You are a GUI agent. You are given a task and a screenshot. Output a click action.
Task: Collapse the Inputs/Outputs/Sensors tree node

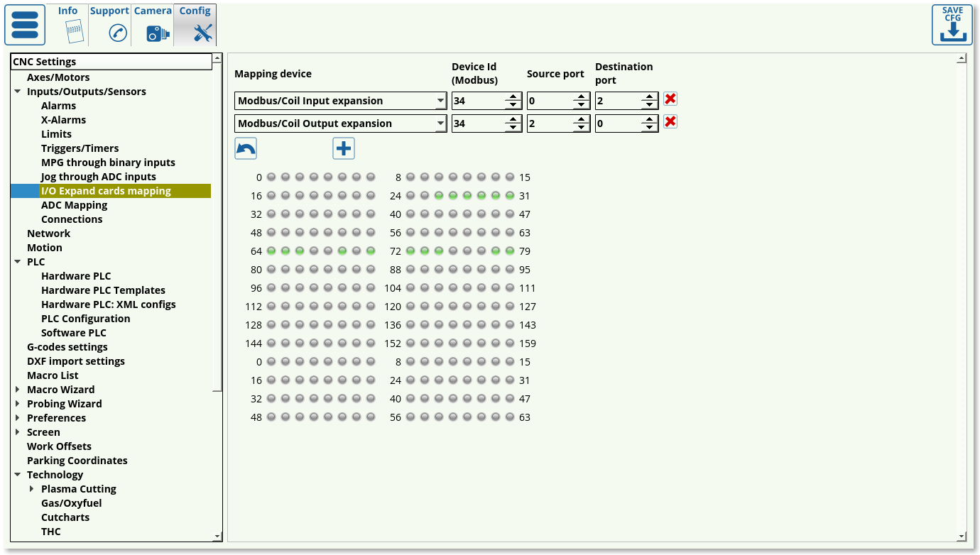pos(17,92)
